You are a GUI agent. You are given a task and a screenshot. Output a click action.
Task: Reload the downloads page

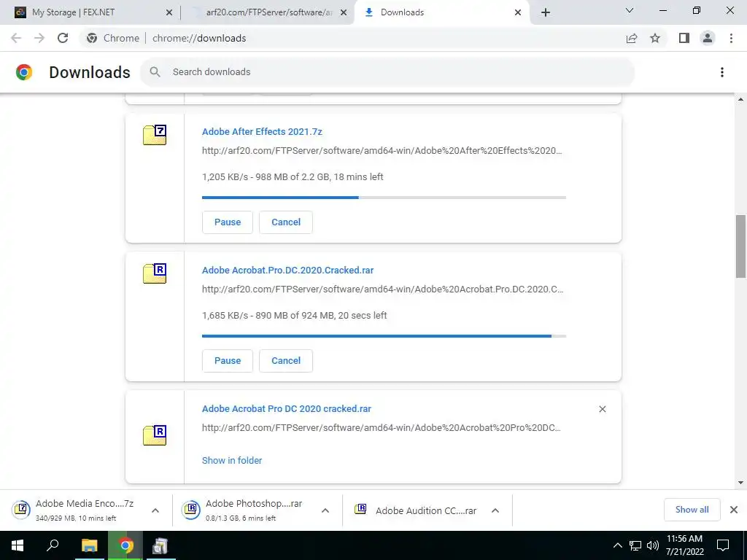pos(63,38)
